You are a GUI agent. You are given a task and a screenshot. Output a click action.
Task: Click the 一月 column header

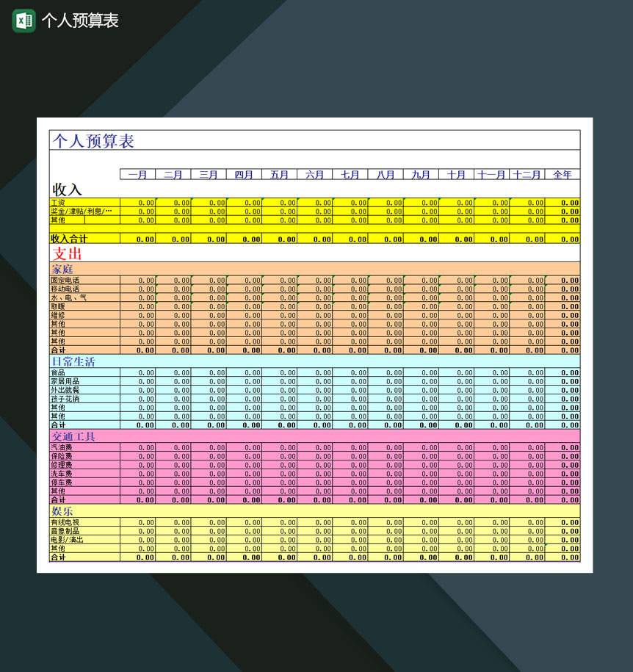[137, 175]
